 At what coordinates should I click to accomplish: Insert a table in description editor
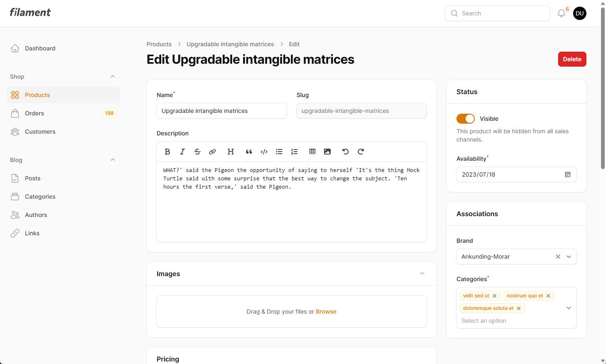(312, 152)
